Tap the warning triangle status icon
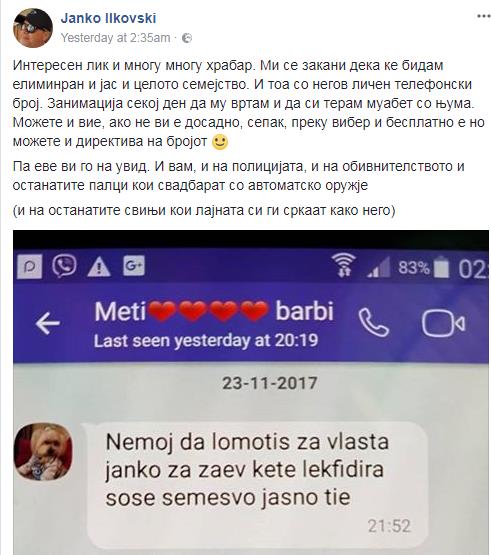 point(99,266)
